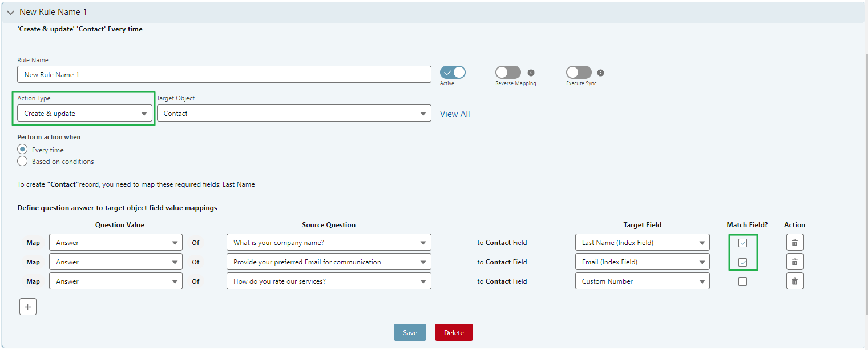Screen dimensions: 868x350
Task: Click the View All link
Action: tap(454, 114)
